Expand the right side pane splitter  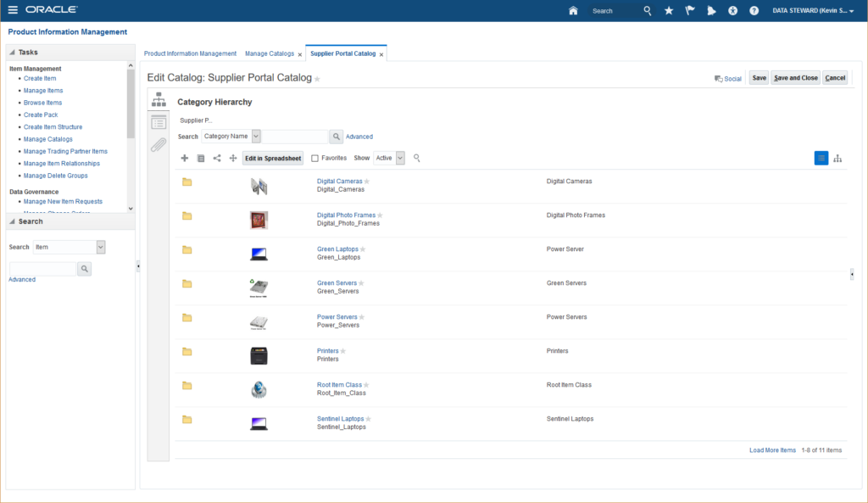(852, 274)
